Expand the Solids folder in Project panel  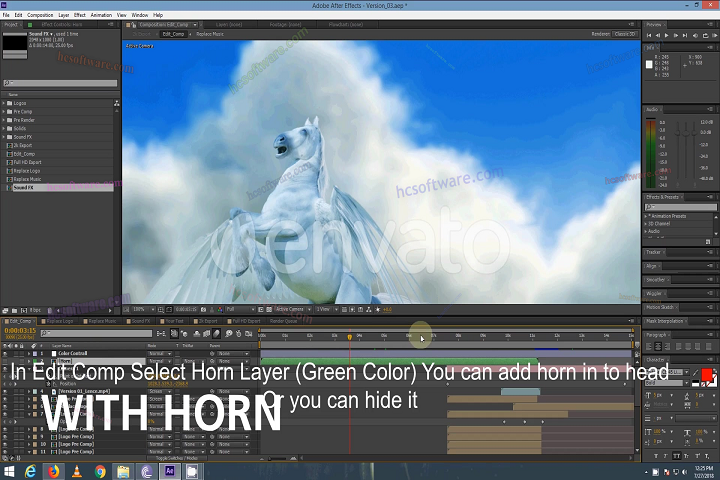[x=4, y=129]
